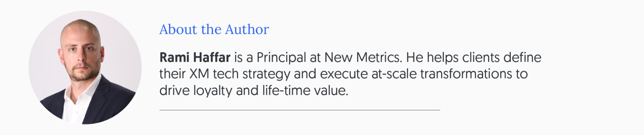The image size is (644, 135).
Task: Click the horizontal divider line below bio
Action: (x=299, y=110)
